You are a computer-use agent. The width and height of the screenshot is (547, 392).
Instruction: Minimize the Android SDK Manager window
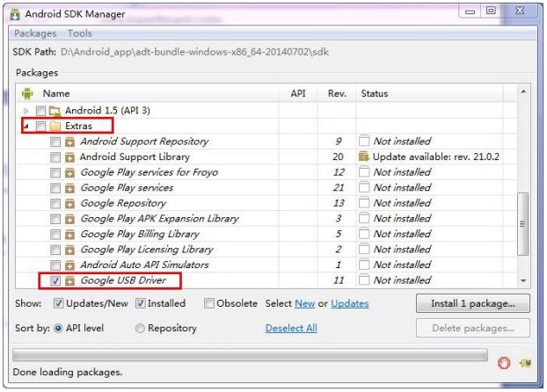[470, 11]
